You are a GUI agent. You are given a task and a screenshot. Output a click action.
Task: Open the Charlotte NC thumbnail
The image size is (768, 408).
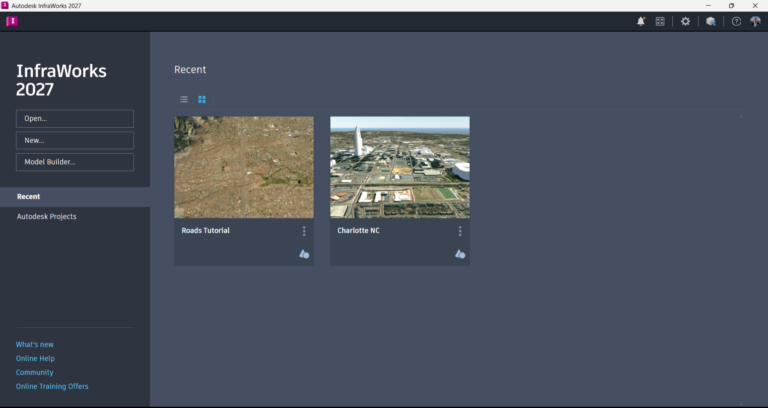400,167
